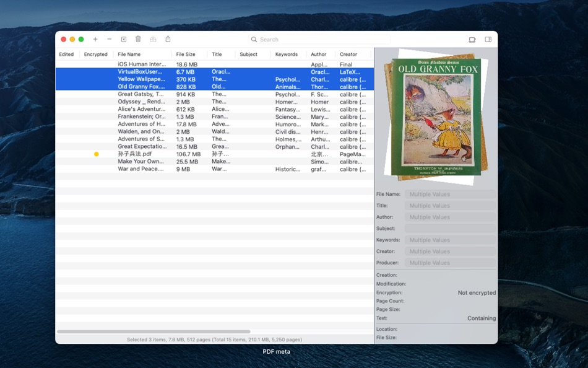Image resolution: width=588 pixels, height=368 pixels.
Task: Click the clear list X icon
Action: [123, 39]
